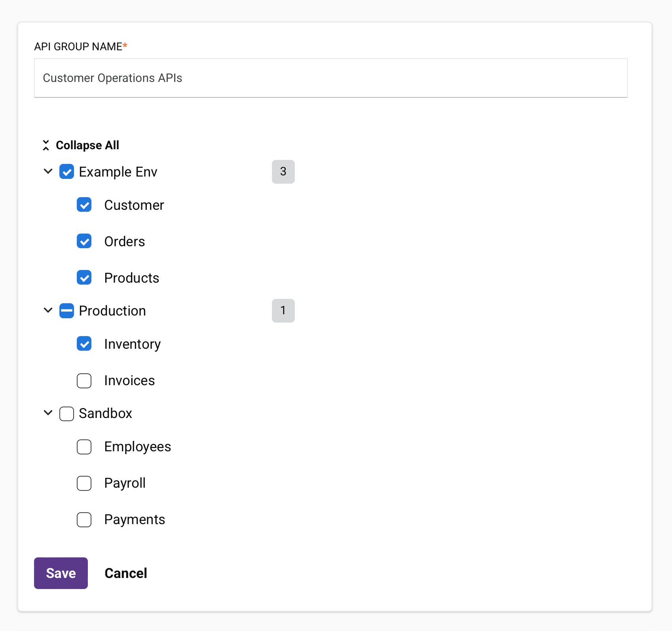
Task: Click the Save button
Action: coord(61,573)
